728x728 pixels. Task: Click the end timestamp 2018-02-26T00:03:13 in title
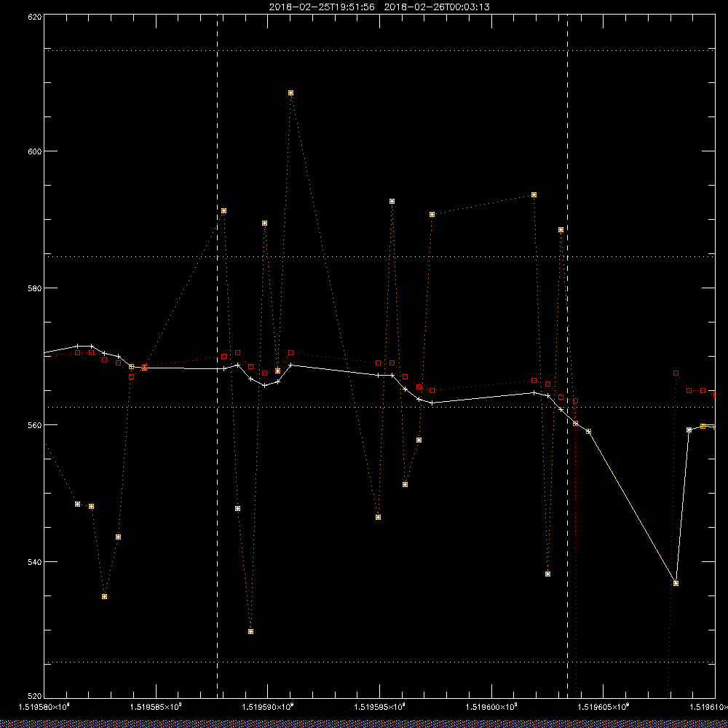point(437,7)
